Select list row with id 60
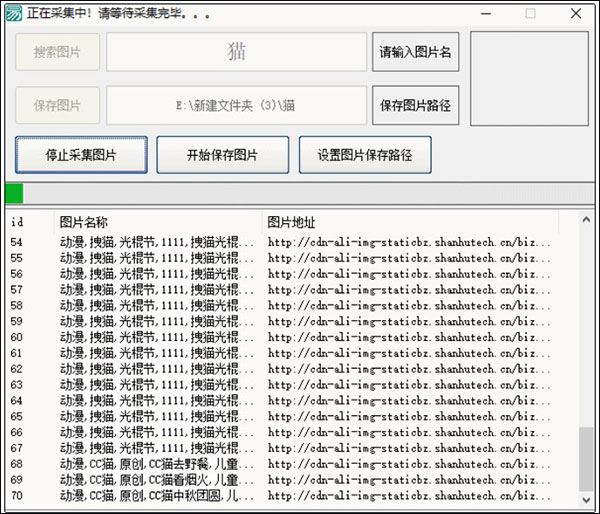600x514 pixels. pos(282,337)
